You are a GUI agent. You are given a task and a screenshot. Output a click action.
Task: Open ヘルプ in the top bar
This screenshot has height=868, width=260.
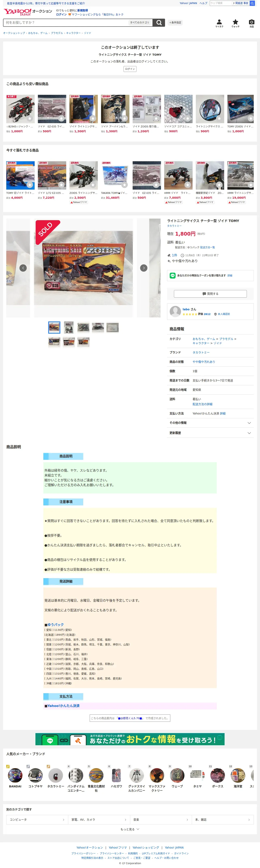point(203,3)
